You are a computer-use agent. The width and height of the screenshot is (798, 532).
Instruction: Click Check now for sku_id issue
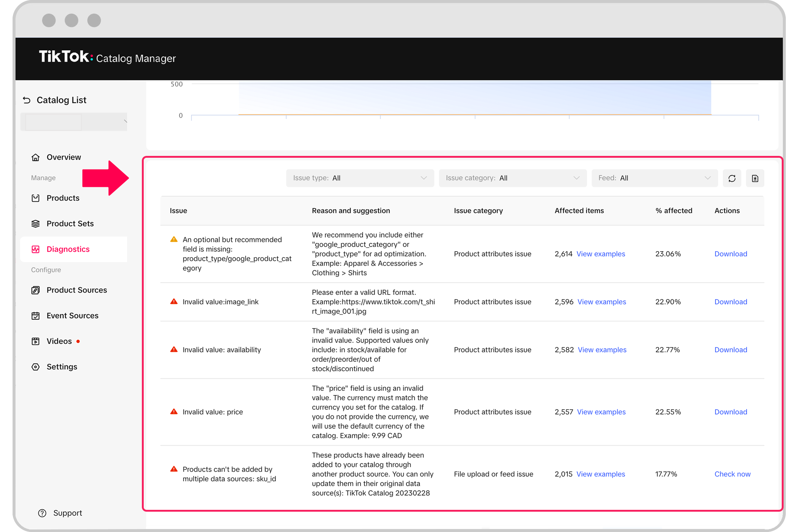733,474
